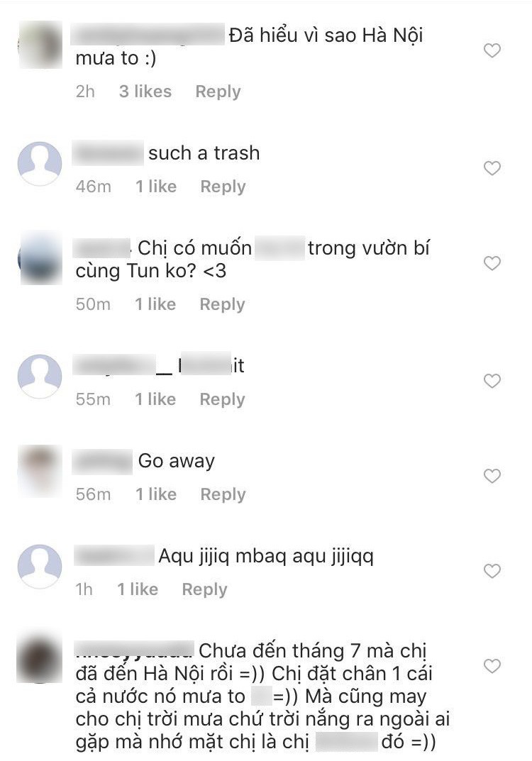The height and width of the screenshot is (761, 532).
Task: Like the 'Go away' comment
Action: tap(492, 476)
